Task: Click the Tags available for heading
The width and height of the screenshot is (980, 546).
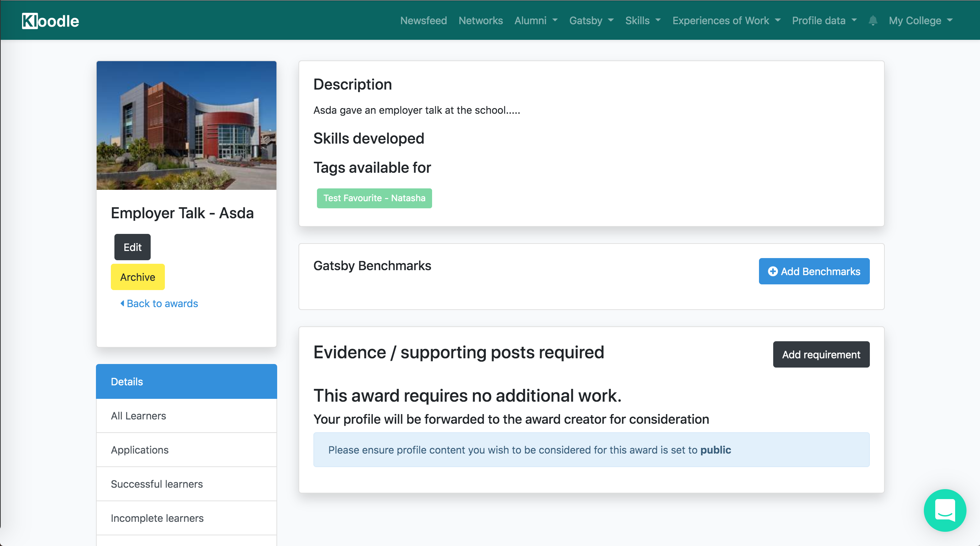Action: (372, 168)
